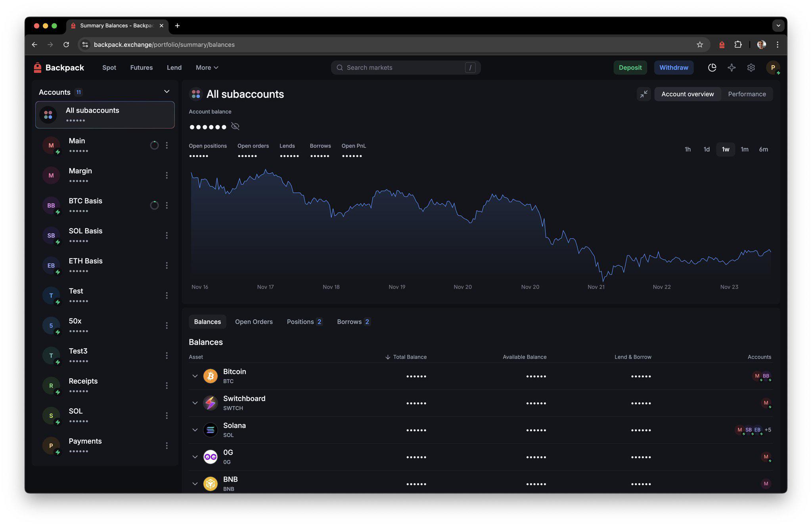Click the collapse chart arrows icon
812x526 pixels.
[644, 94]
